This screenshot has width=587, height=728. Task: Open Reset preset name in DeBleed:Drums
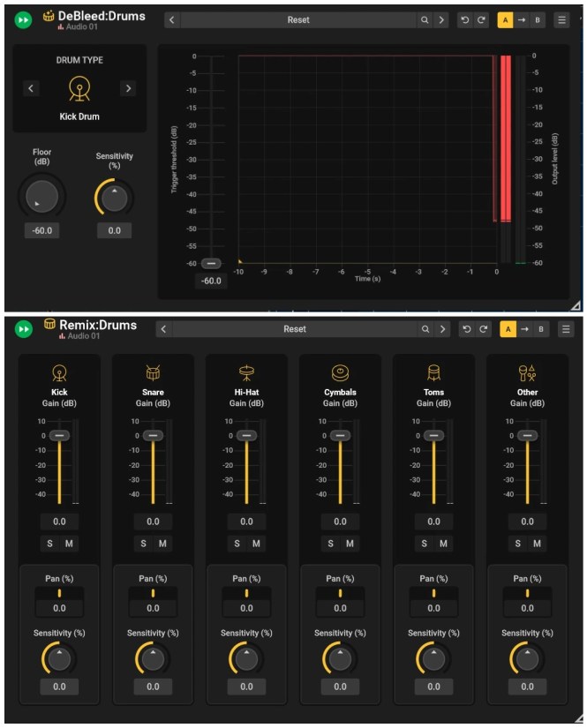click(298, 20)
